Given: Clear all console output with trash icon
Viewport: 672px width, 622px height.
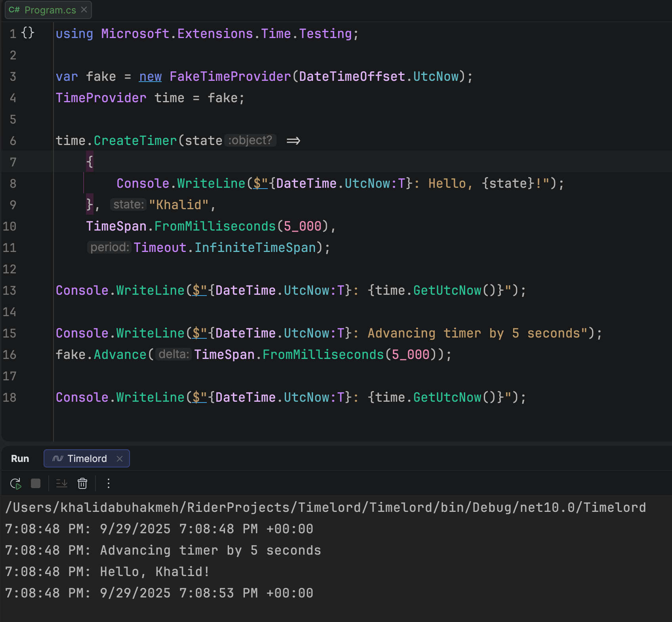Looking at the screenshot, I should [x=82, y=483].
